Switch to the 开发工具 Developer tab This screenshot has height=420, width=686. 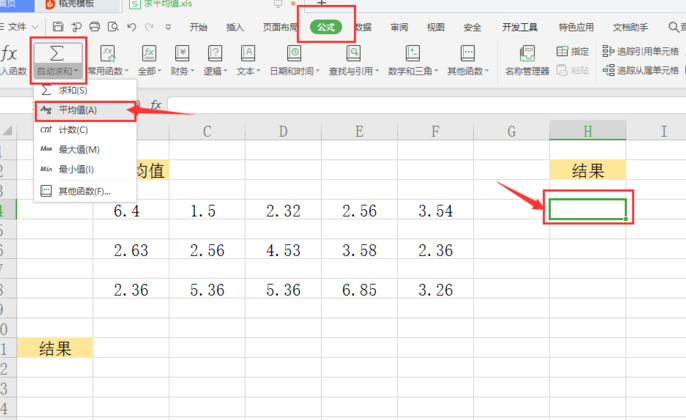[520, 27]
